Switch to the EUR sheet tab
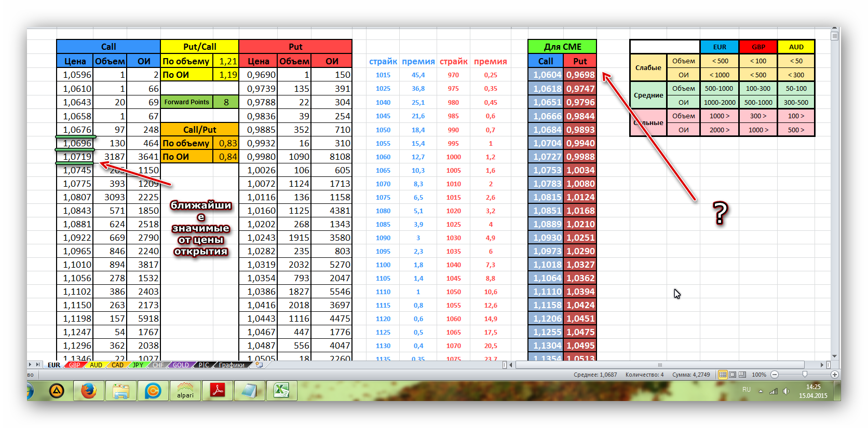This screenshot has height=428, width=868. pos(54,365)
